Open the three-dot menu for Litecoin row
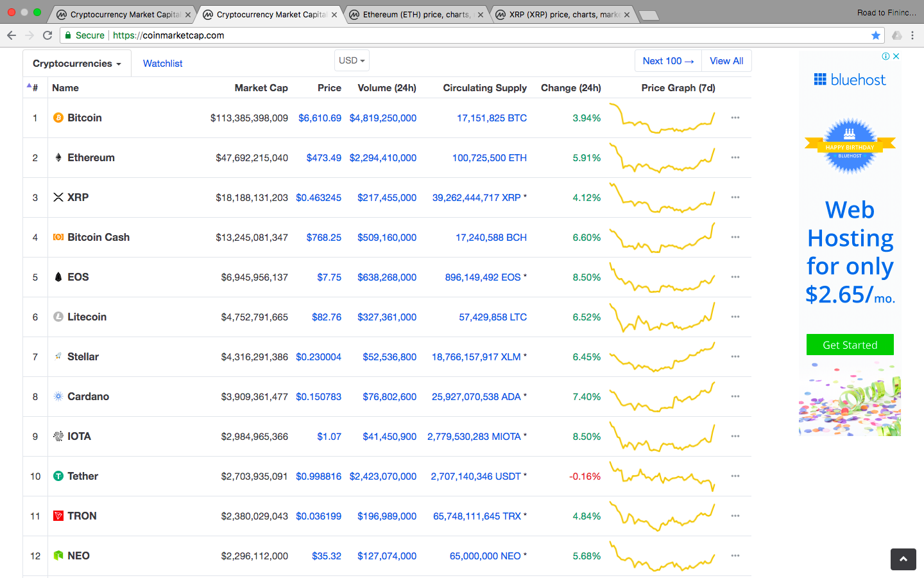924x578 pixels. click(x=735, y=317)
